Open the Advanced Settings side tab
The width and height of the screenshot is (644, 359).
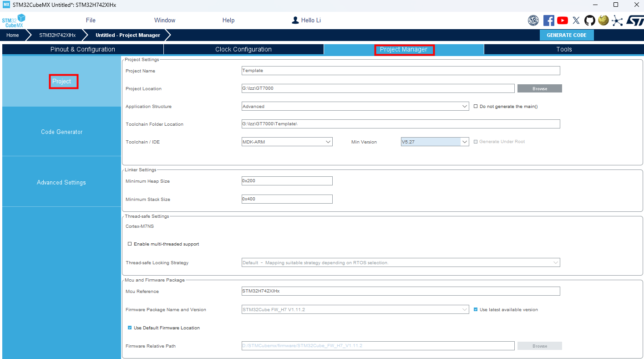[x=61, y=182]
